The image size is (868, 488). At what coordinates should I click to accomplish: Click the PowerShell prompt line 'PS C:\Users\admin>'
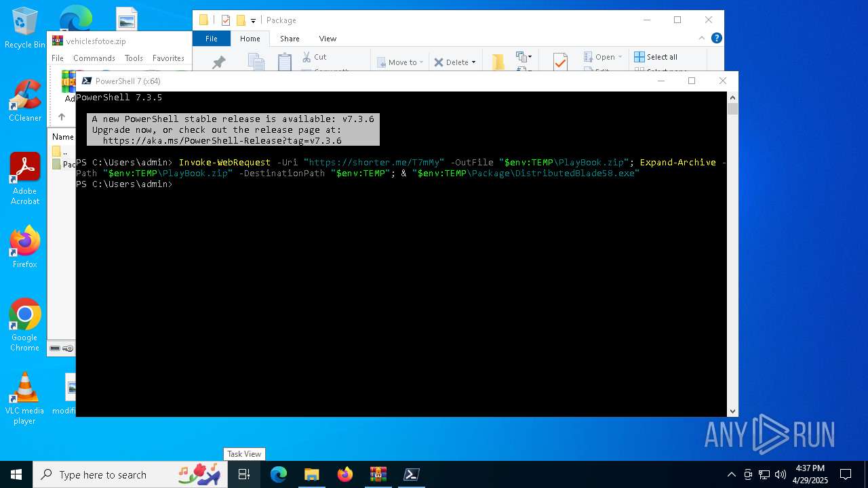click(x=124, y=184)
